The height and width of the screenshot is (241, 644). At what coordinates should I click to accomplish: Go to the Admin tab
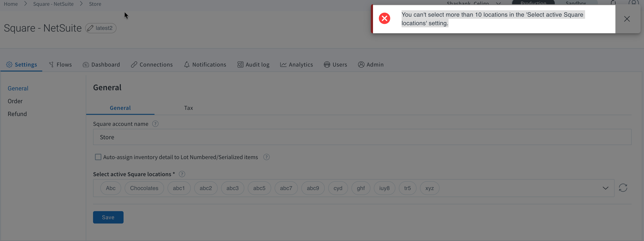(x=371, y=65)
